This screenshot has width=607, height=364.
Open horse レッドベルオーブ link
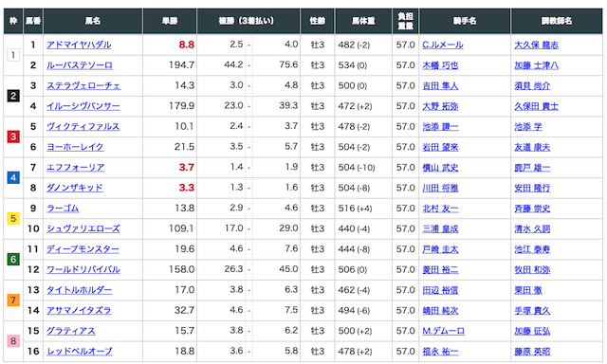80,352
